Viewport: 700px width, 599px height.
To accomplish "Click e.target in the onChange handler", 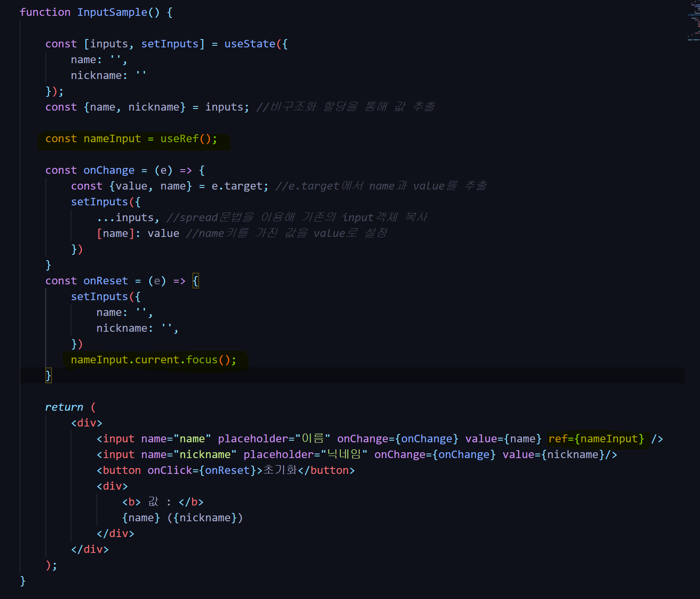I will (237, 186).
